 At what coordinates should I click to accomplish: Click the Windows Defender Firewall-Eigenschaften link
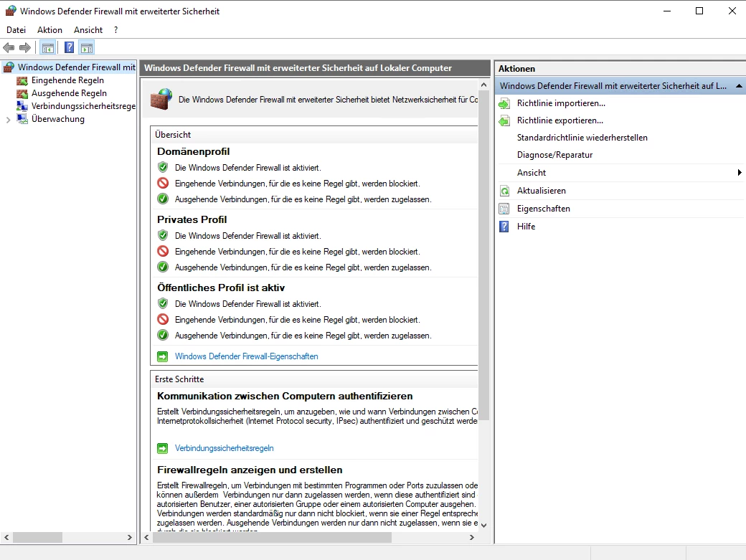(x=246, y=356)
